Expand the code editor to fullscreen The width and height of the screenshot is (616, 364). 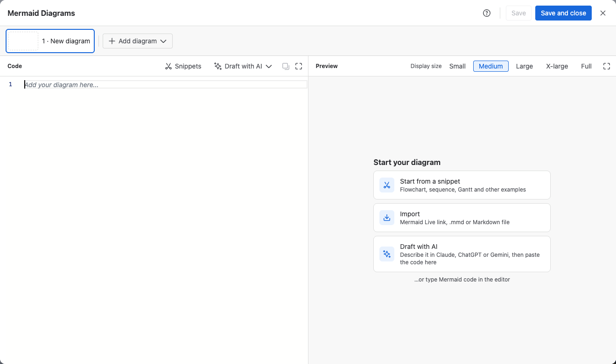tap(299, 66)
